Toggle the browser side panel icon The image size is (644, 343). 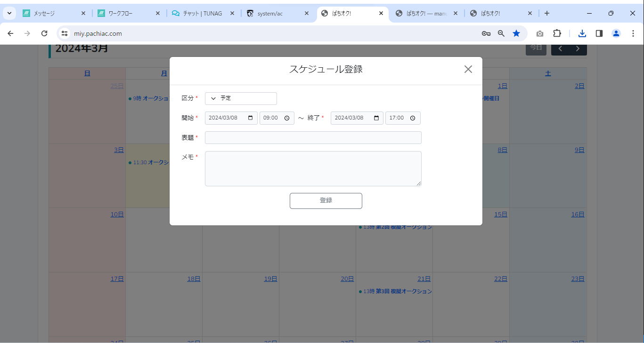pyautogui.click(x=599, y=33)
